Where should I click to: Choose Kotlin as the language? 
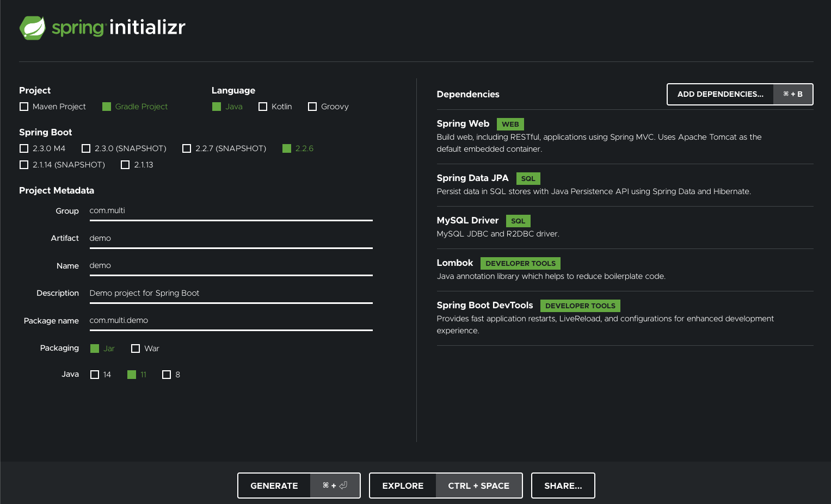[x=275, y=107]
